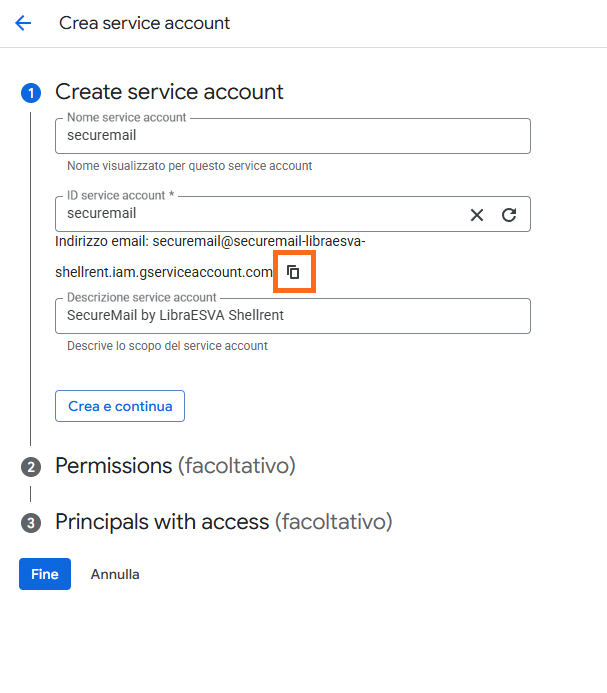Regenerate the service account ID
607x693 pixels.
(x=509, y=215)
